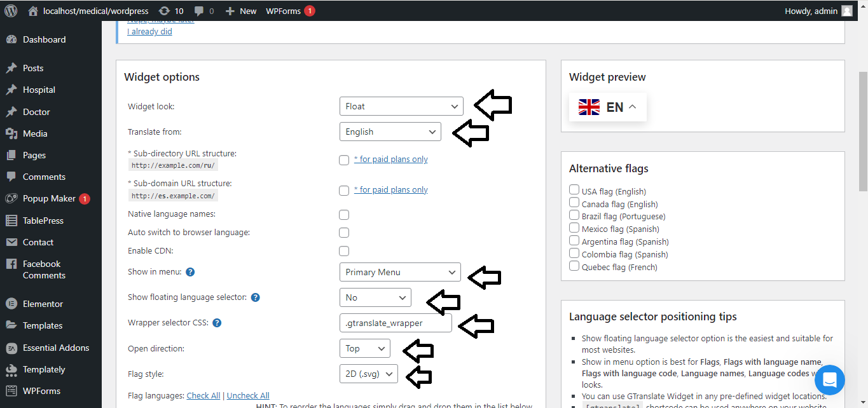
Task: Enable Native language names checkbox
Action: [344, 215]
